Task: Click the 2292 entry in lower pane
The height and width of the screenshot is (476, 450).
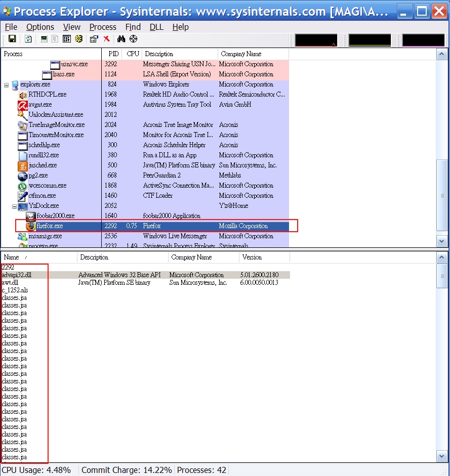Action: [x=8, y=268]
